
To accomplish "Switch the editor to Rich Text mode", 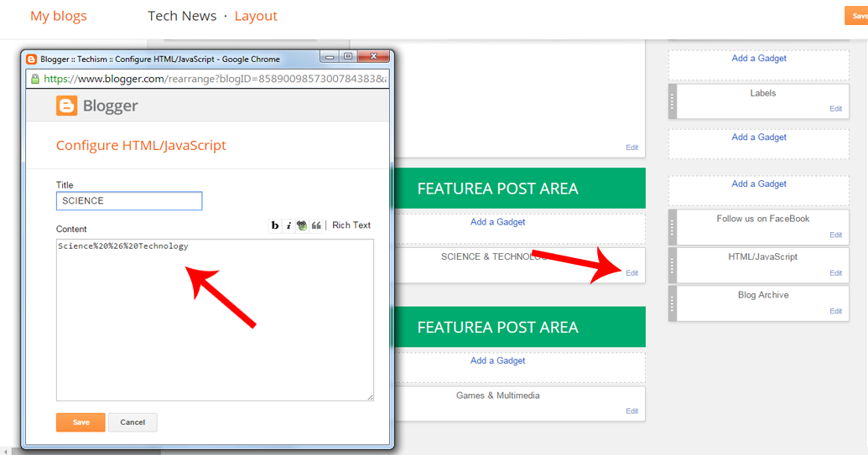I will pyautogui.click(x=351, y=225).
